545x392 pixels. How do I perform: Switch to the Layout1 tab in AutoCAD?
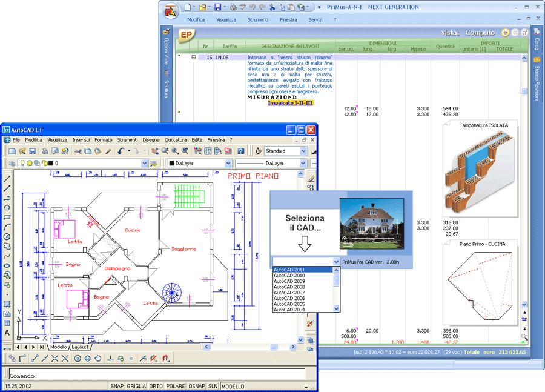79,347
